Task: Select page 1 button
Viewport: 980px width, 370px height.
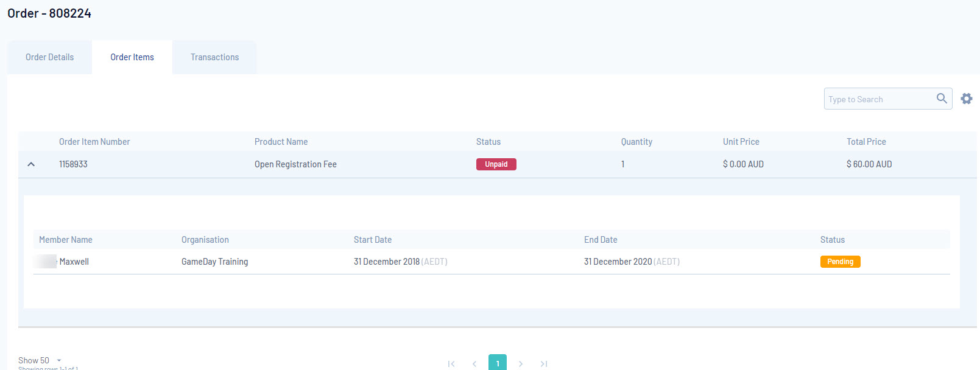Action: (498, 363)
